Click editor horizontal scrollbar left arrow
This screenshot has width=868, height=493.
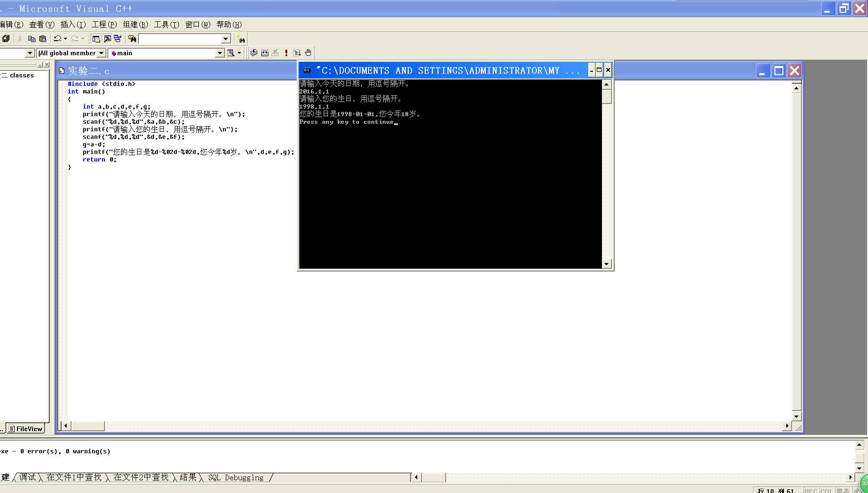[x=66, y=426]
